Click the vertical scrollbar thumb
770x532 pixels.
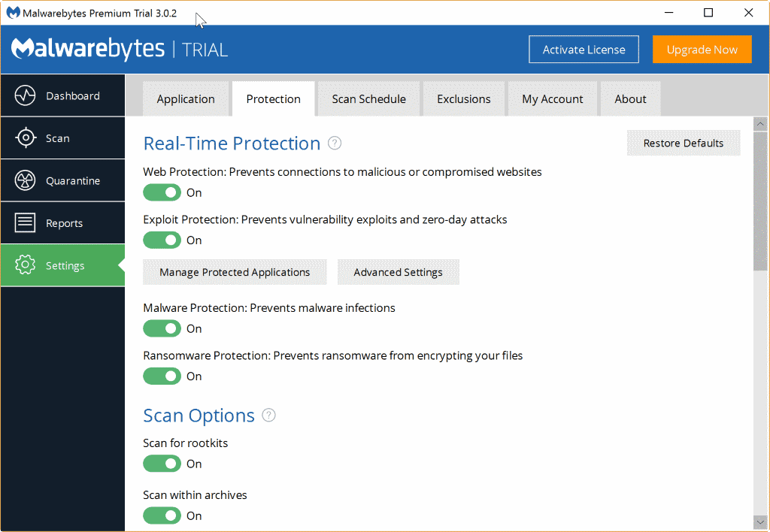click(761, 201)
